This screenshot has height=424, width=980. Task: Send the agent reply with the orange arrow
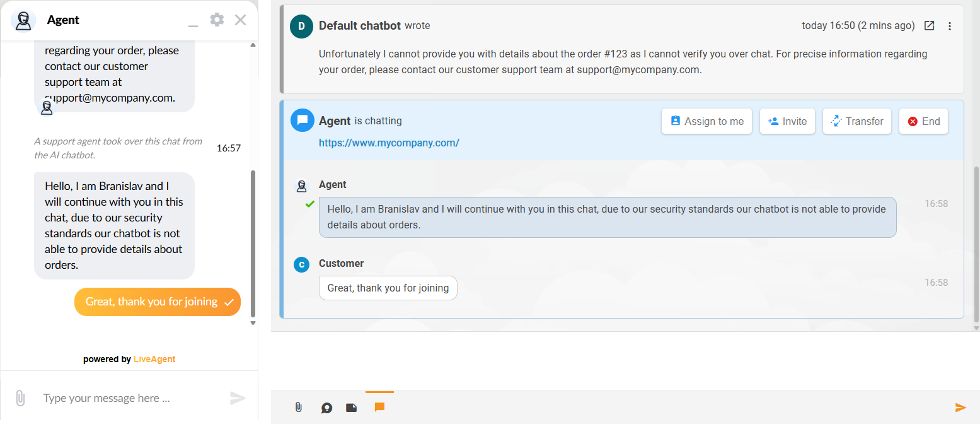click(960, 408)
